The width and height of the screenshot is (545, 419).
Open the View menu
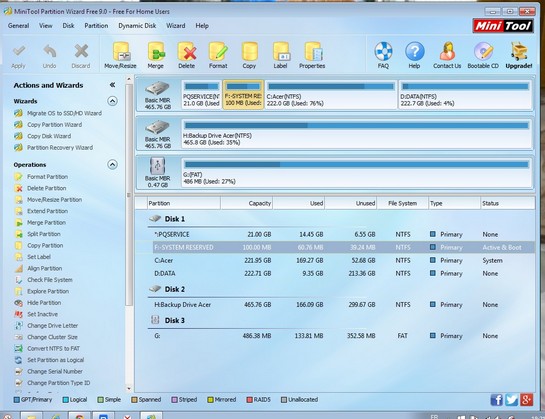[x=46, y=26]
